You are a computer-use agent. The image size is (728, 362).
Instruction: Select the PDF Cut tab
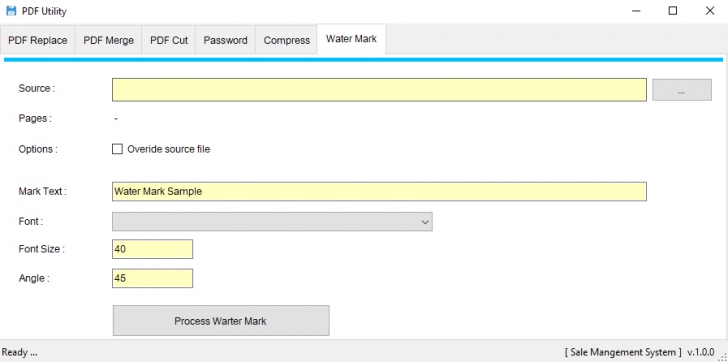click(x=169, y=40)
